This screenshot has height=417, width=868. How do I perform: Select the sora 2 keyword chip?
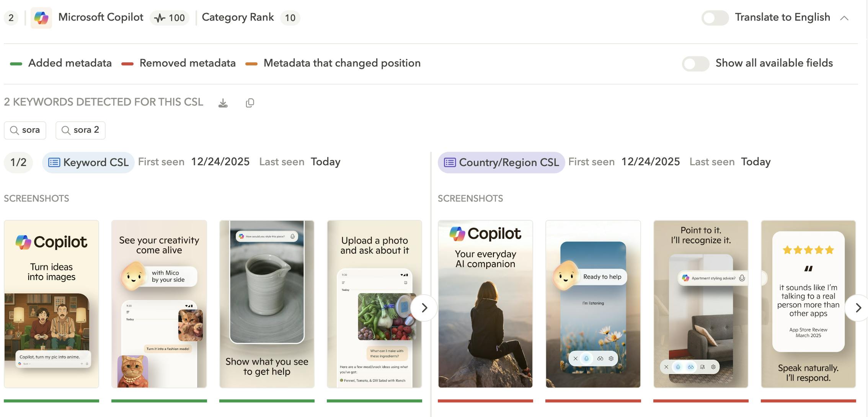pos(80,130)
